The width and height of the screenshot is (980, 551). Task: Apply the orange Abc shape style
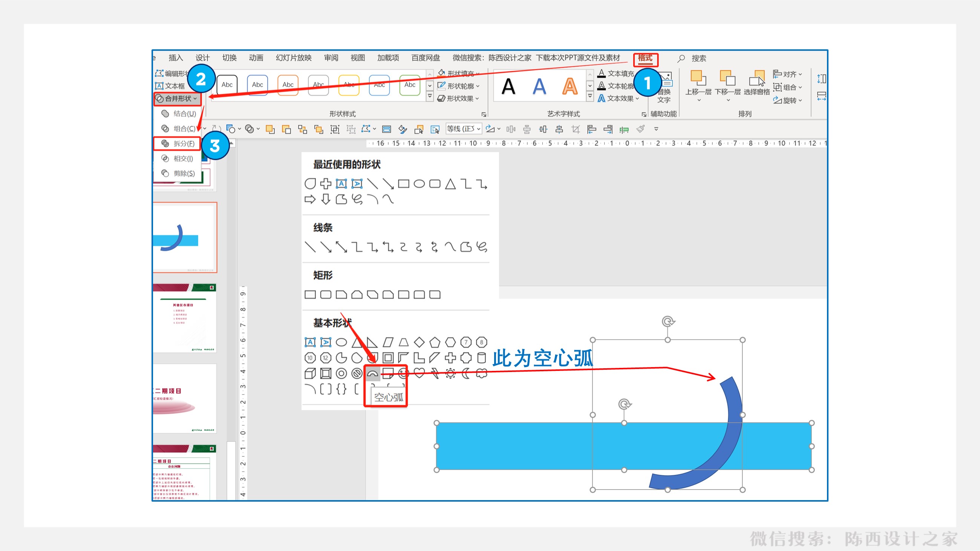pyautogui.click(x=288, y=85)
